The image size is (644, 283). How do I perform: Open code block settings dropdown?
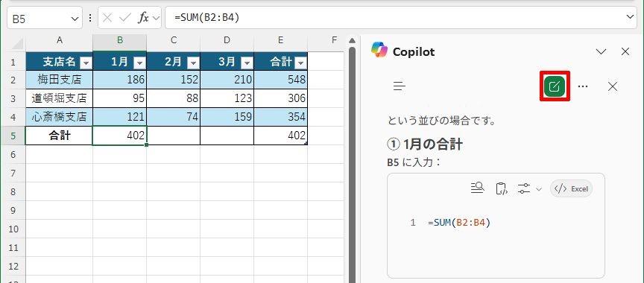click(x=530, y=188)
